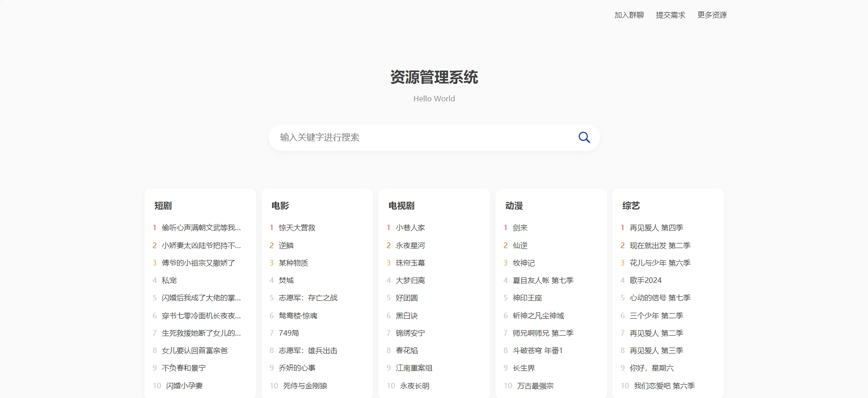Open the 加入群聊 link
This screenshot has width=868, height=398.
click(x=629, y=15)
